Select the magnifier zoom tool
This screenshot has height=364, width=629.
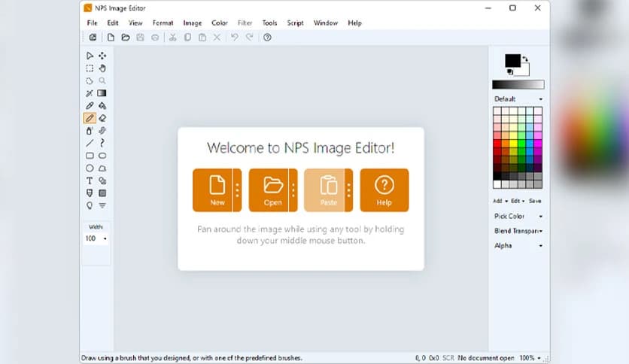(x=102, y=80)
